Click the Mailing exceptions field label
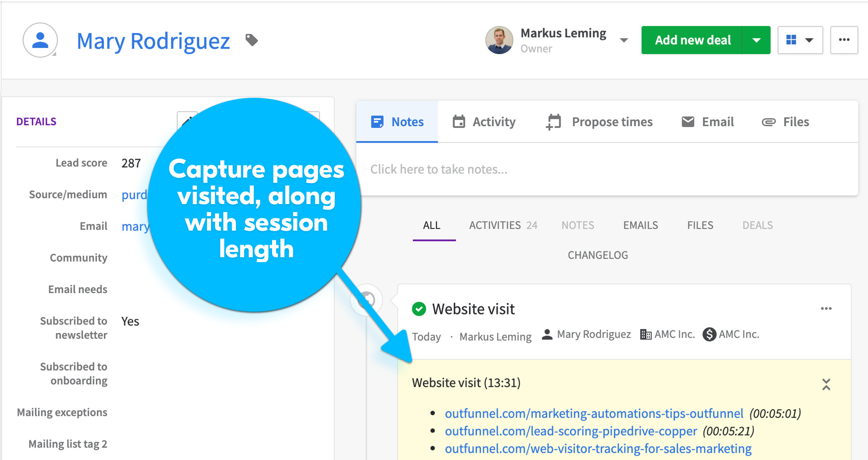 (62, 413)
